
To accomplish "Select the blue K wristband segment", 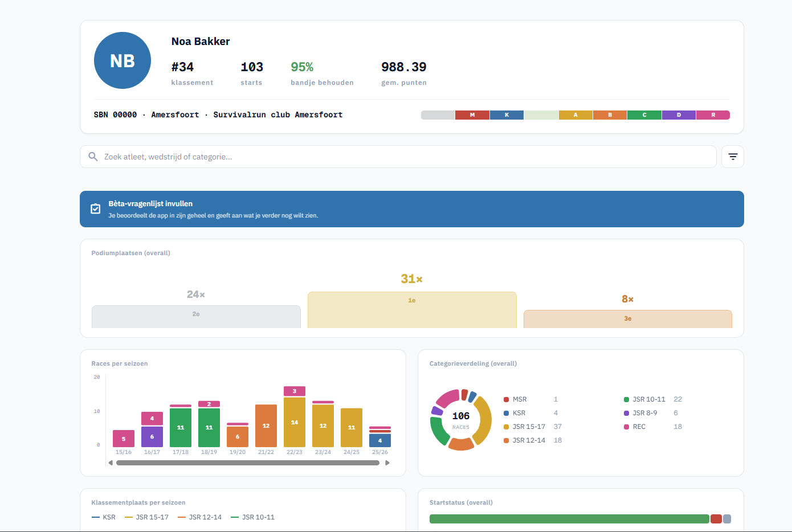I will 507,115.
